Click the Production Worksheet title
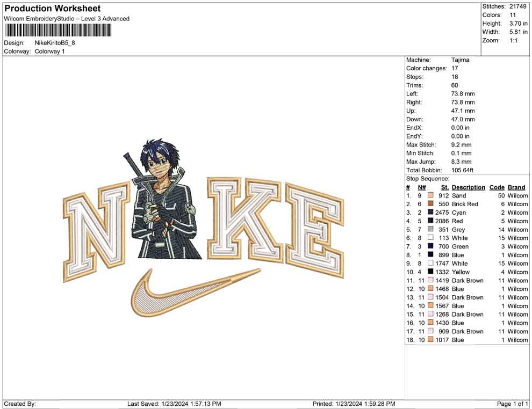532x409 pixels. pos(53,9)
